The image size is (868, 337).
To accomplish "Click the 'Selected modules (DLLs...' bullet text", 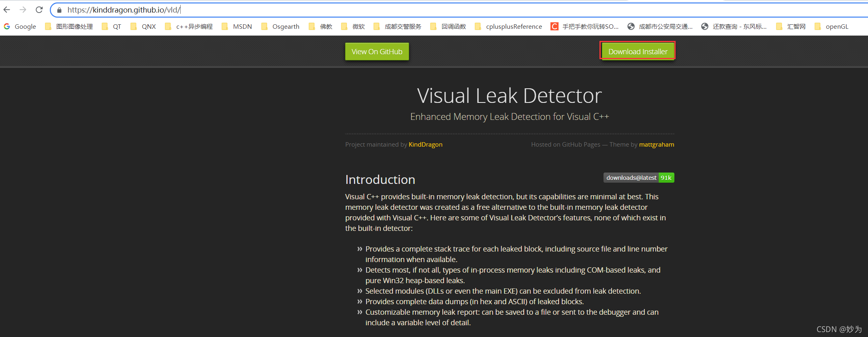I will 503,291.
